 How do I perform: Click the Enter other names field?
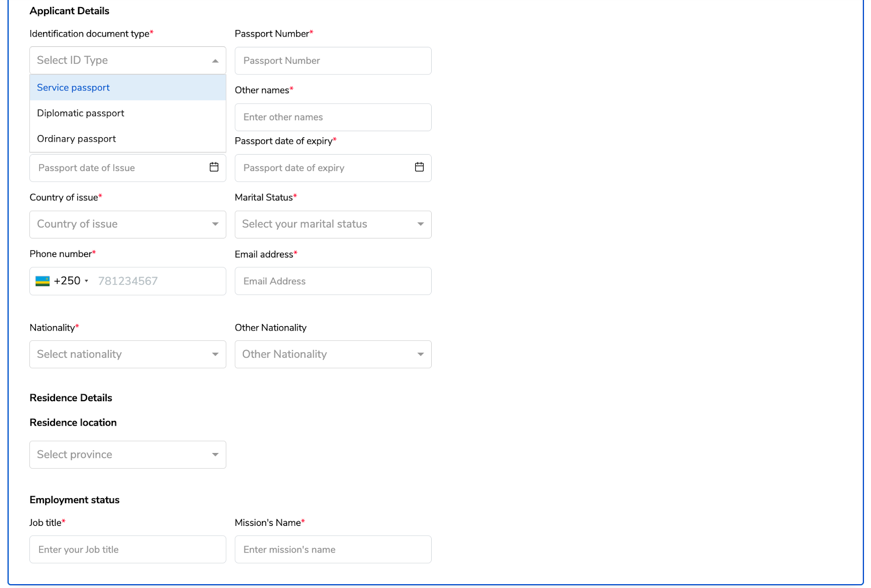click(x=333, y=117)
